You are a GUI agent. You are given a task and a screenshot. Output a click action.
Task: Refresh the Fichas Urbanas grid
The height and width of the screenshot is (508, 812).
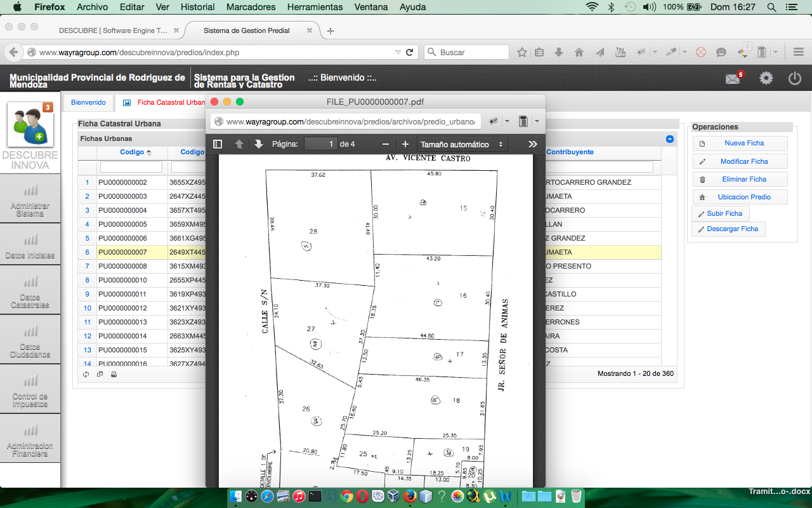pyautogui.click(x=86, y=374)
